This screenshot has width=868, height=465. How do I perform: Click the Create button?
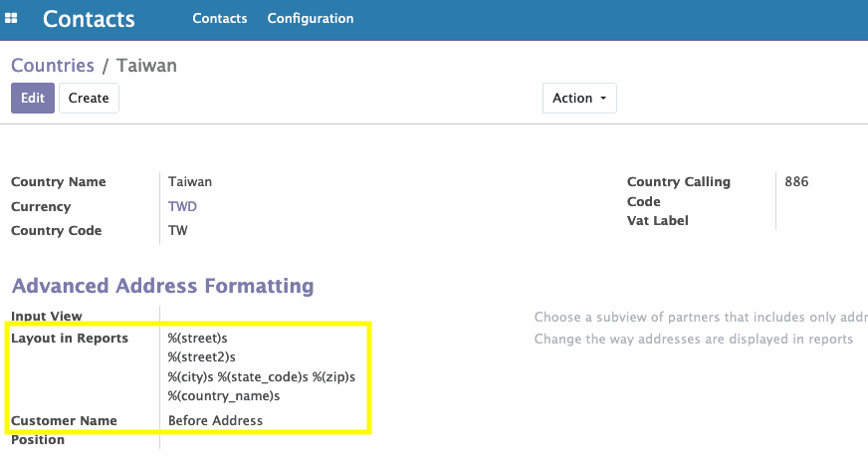(x=89, y=98)
